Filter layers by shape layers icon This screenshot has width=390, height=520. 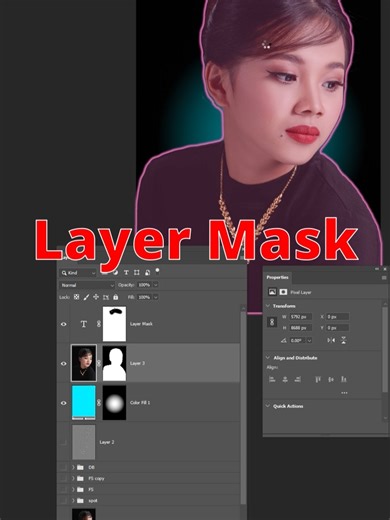[x=137, y=273]
